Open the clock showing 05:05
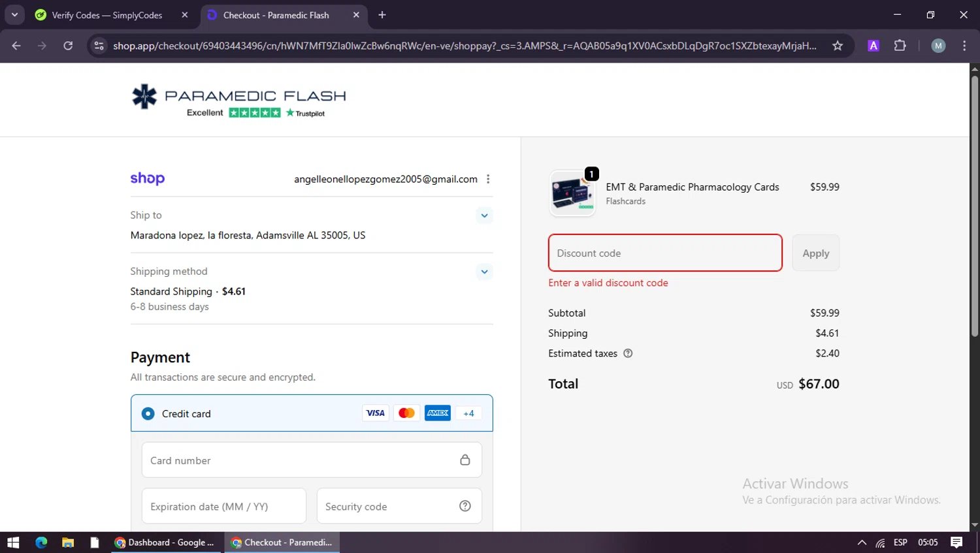 point(928,543)
